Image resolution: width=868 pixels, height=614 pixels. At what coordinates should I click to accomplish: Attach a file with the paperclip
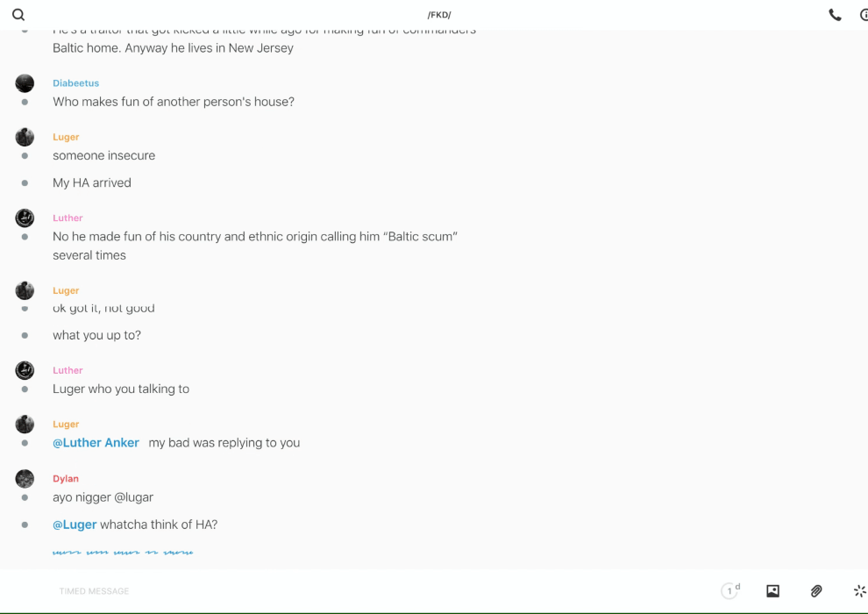click(x=816, y=591)
